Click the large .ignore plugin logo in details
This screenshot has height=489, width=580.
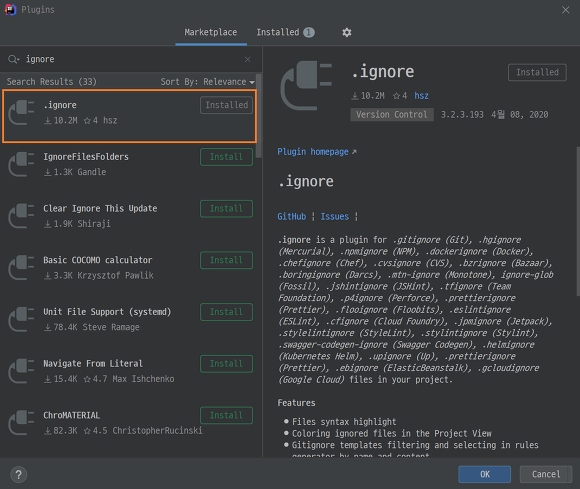[306, 85]
